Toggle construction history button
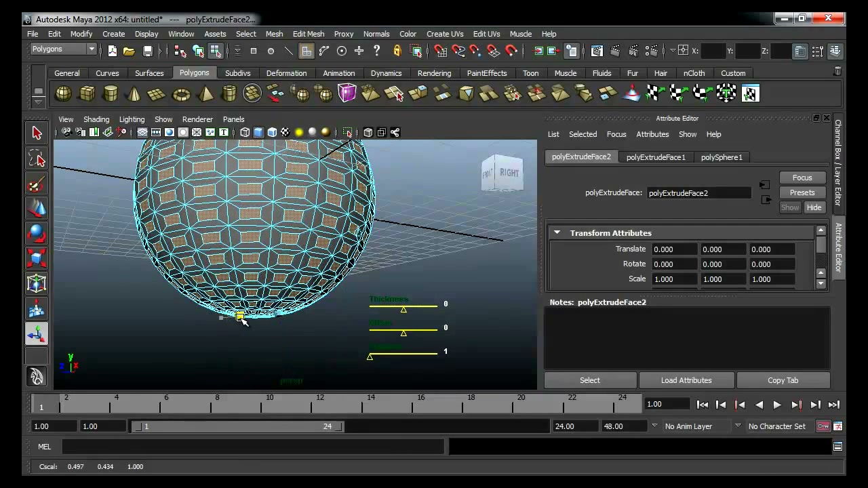868x488 pixels. [x=572, y=51]
